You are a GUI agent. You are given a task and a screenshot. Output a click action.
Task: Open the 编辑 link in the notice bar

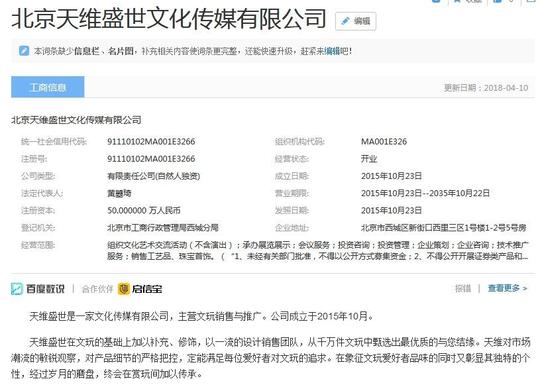tap(332, 51)
